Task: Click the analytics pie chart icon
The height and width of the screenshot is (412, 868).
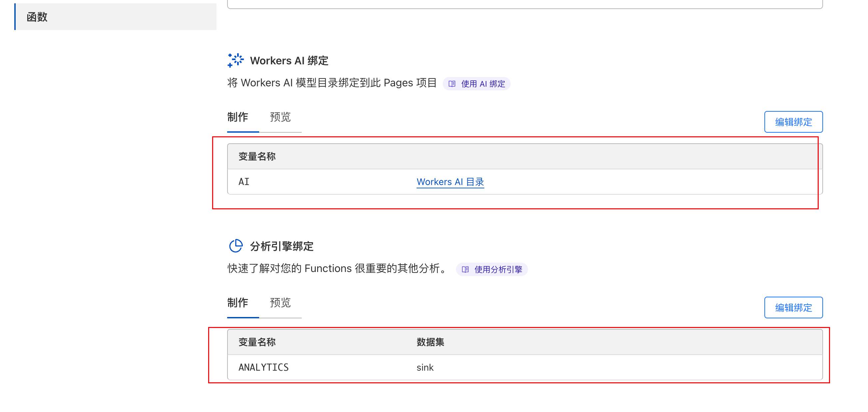Action: 235,246
